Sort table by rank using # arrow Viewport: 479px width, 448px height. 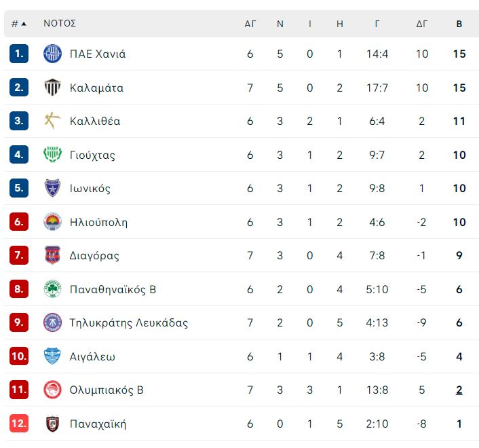(x=18, y=24)
